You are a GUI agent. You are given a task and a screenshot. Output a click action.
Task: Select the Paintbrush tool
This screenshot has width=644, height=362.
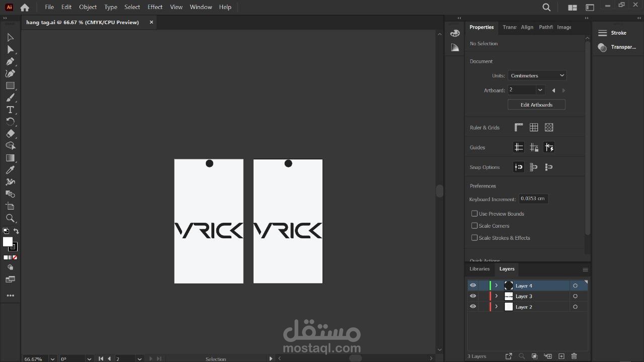coord(10,98)
